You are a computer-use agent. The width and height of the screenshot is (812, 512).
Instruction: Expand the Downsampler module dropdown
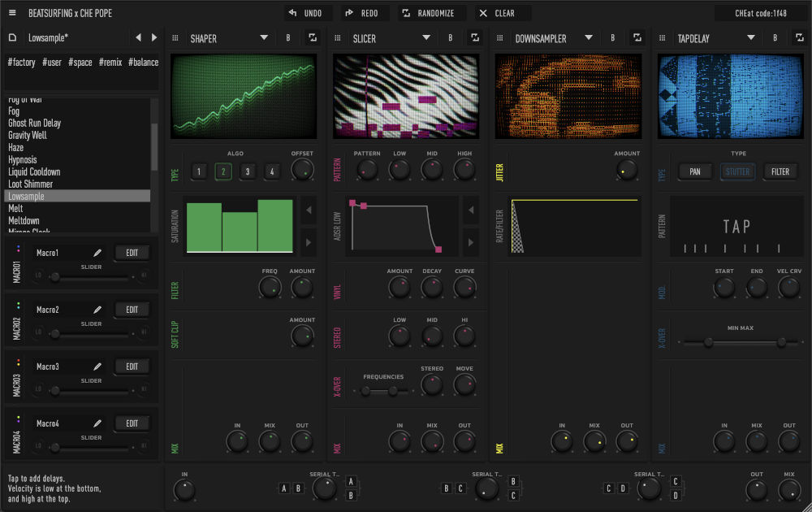589,37
